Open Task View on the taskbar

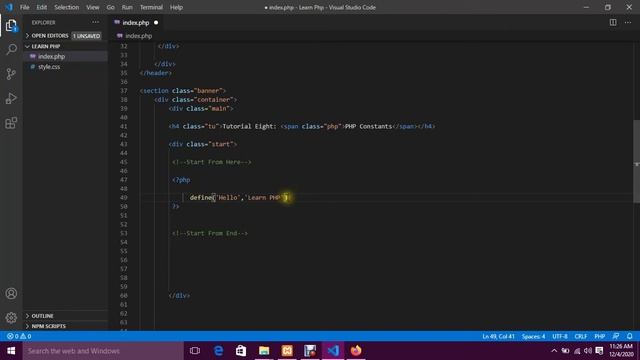click(195, 351)
